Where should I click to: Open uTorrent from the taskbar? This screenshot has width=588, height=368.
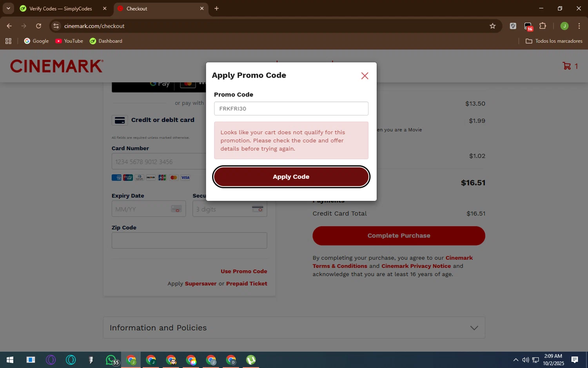tap(251, 360)
